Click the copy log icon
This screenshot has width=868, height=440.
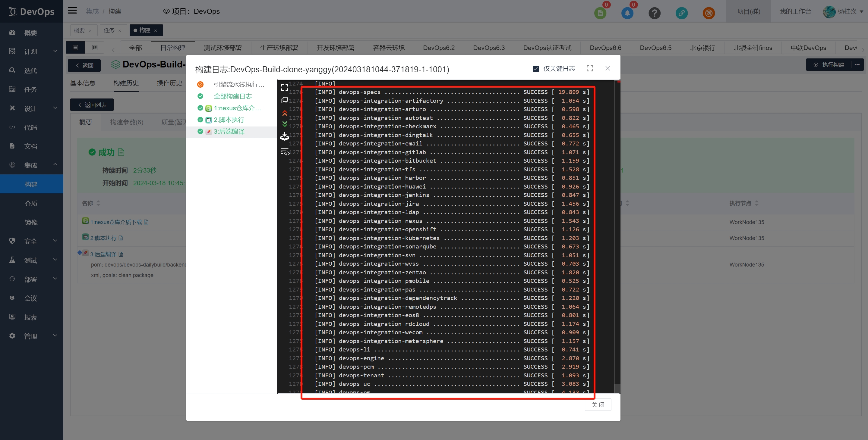[x=284, y=100]
